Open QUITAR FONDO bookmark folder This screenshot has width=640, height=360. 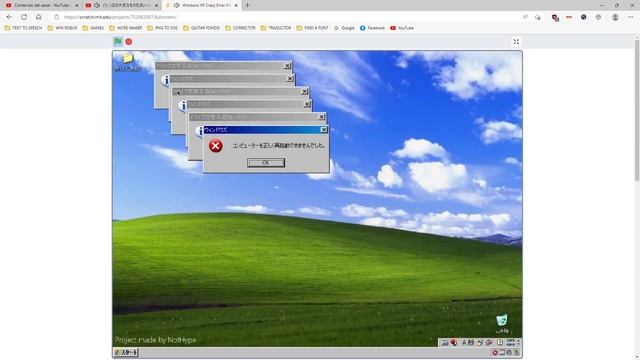[x=202, y=28]
